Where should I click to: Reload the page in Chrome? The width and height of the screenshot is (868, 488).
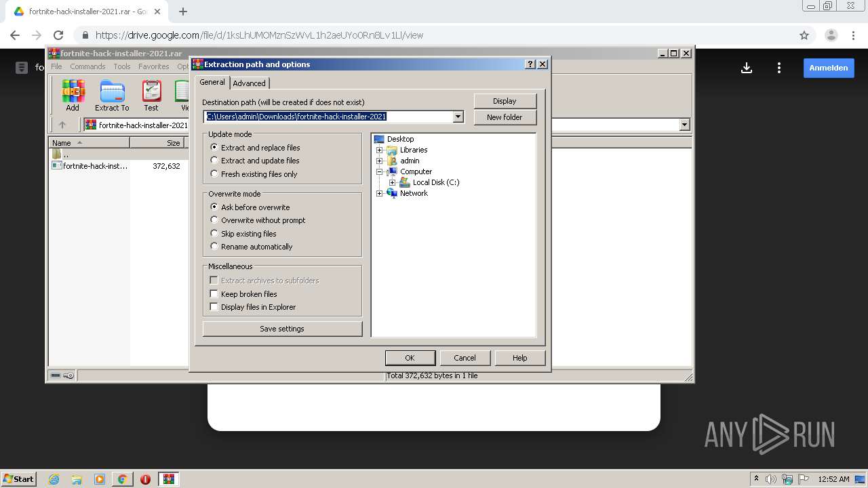click(58, 35)
